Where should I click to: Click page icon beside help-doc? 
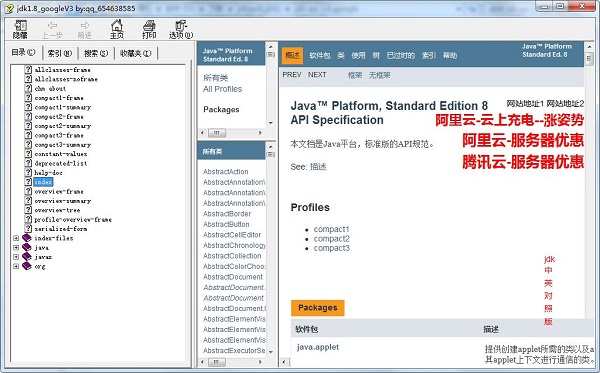pyautogui.click(x=28, y=173)
